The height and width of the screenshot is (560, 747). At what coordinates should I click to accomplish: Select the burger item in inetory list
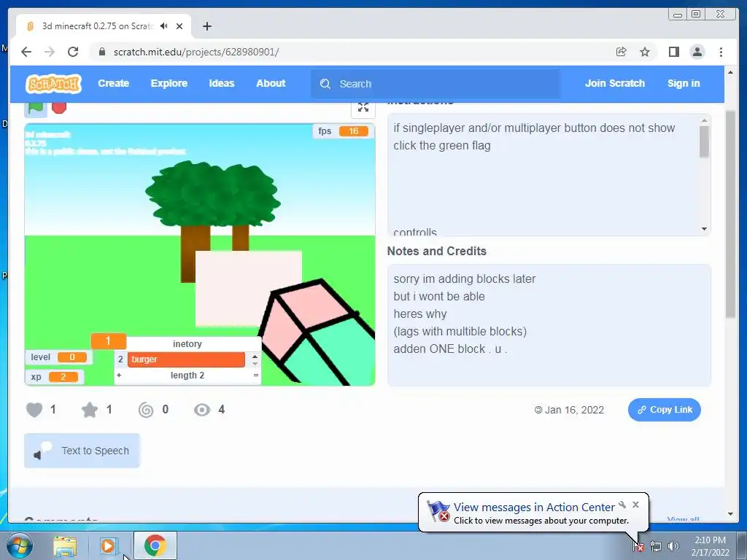click(186, 359)
